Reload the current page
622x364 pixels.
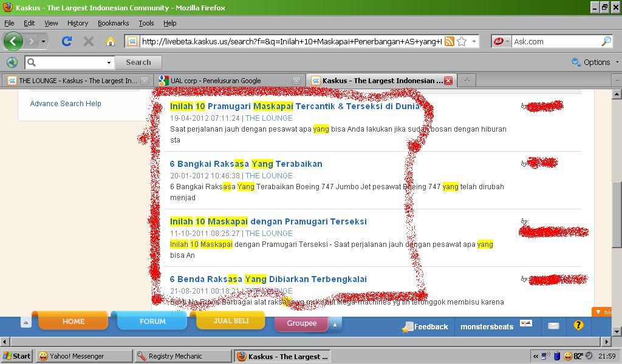point(67,41)
